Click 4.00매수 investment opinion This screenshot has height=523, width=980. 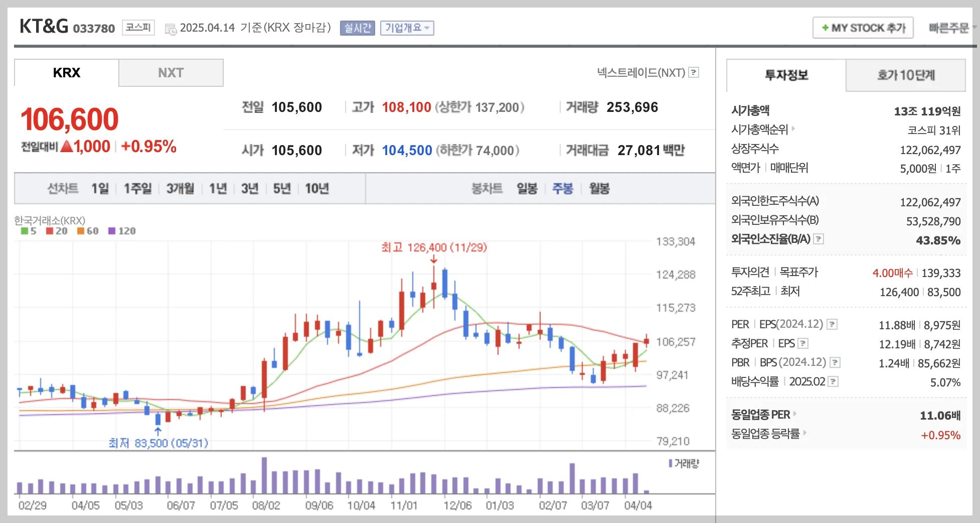coord(893,273)
